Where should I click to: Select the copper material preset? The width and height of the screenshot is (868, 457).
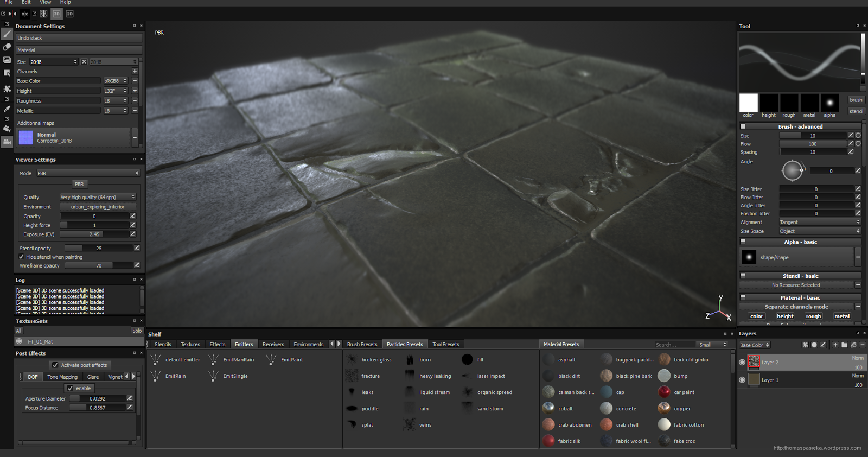(x=674, y=408)
